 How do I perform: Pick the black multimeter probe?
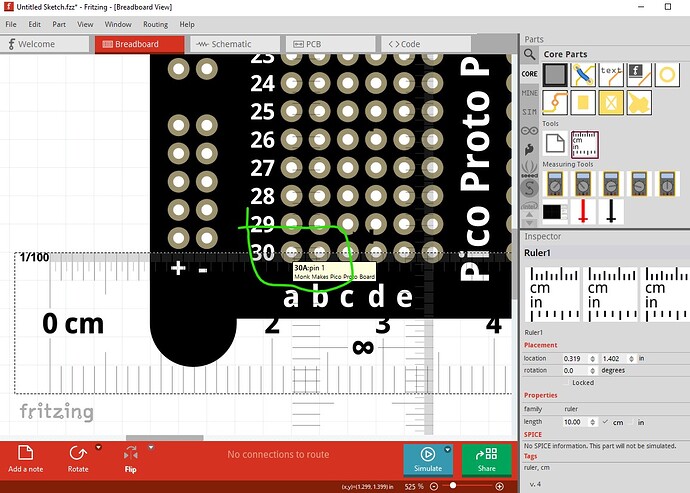611,212
